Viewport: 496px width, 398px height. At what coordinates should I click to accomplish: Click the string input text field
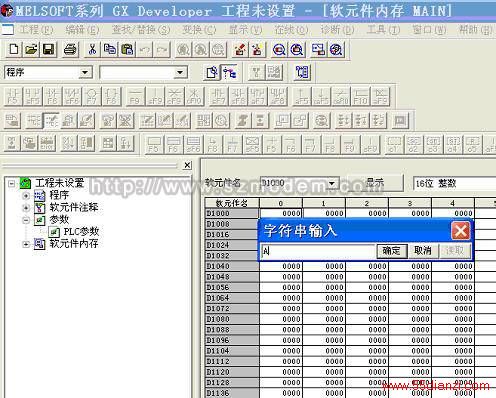point(318,251)
